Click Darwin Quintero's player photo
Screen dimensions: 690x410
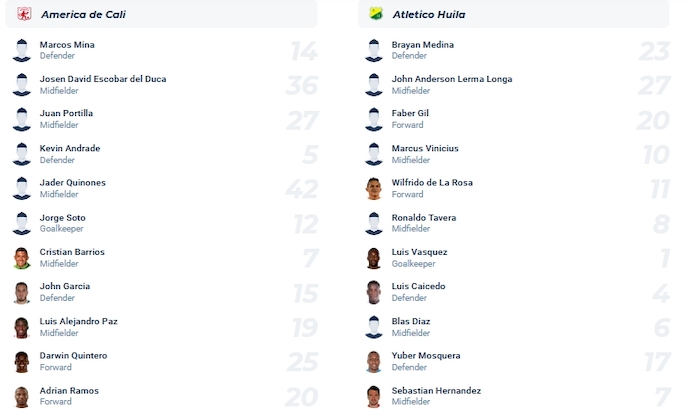[21, 362]
